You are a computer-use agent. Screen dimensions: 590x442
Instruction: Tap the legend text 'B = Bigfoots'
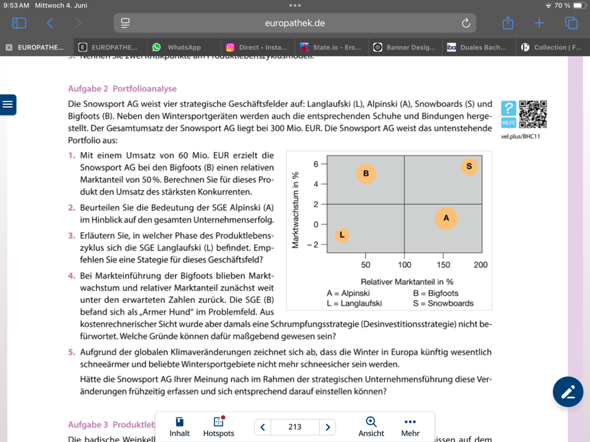(x=436, y=293)
